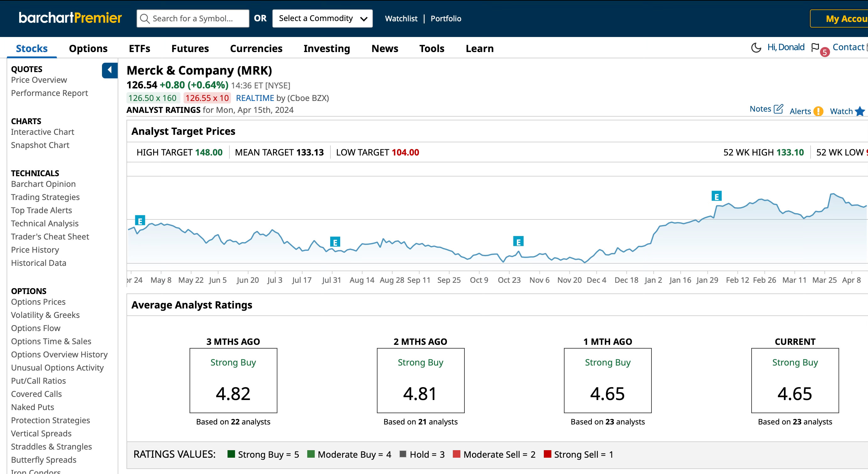Open Volatility & Greeks
The image size is (868, 474).
click(x=46, y=315)
